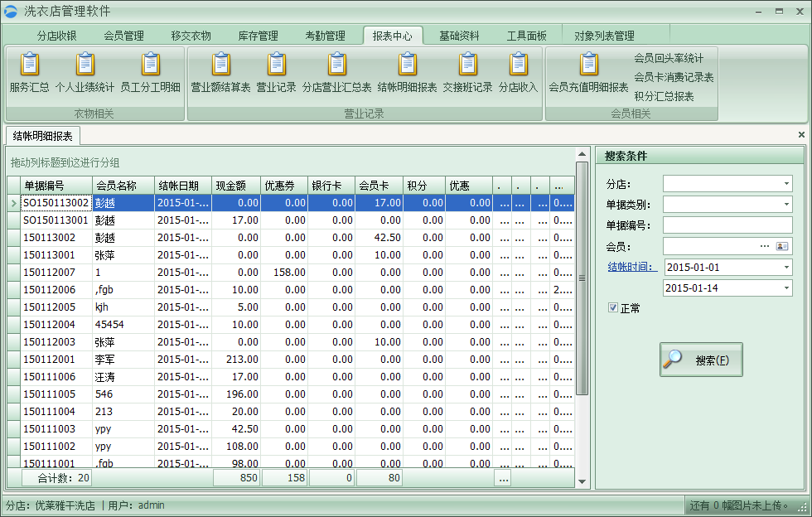Click the 单据编号 input field

point(727,225)
